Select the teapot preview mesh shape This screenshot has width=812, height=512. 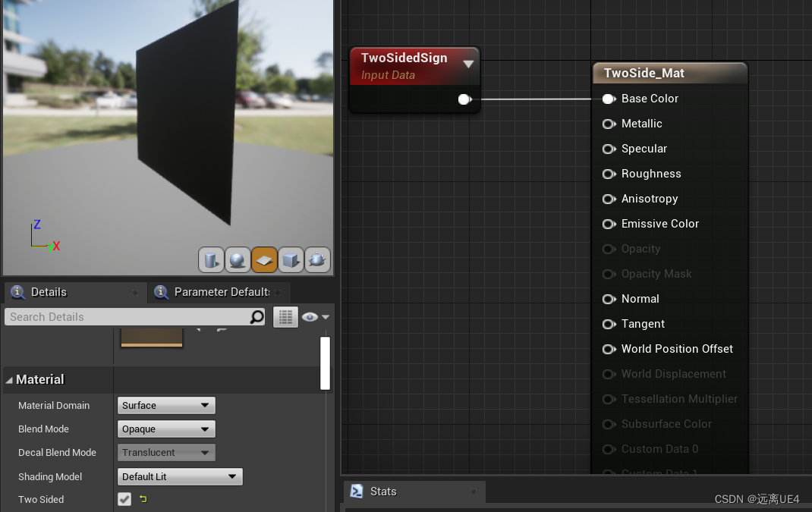pyautogui.click(x=317, y=259)
